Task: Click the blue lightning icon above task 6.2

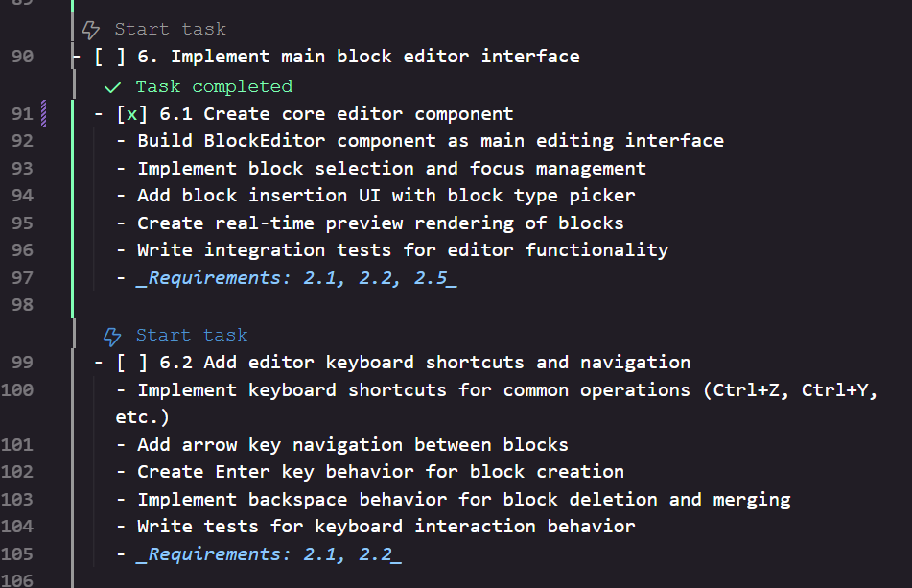Action: 112,336
